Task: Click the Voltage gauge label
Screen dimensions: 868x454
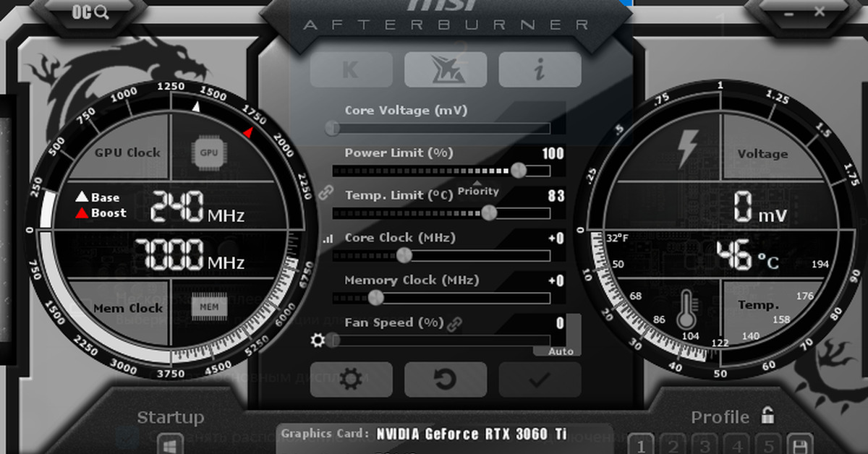Action: click(762, 154)
